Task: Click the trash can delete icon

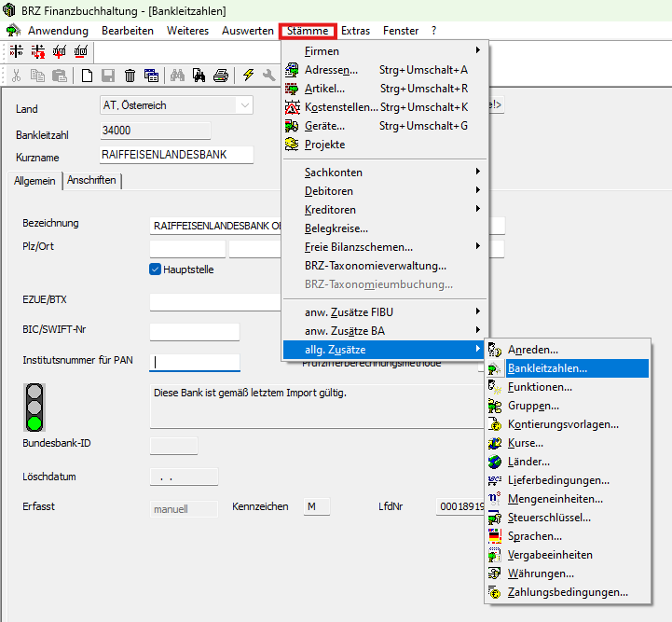Action: (130, 76)
